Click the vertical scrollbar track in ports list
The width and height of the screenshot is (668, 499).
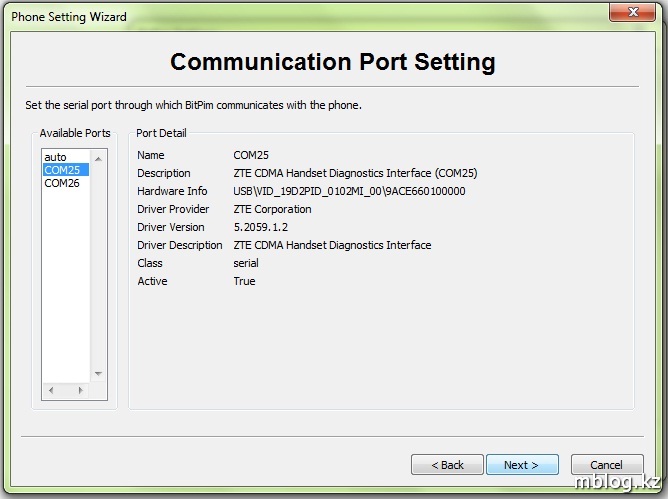coord(98,270)
